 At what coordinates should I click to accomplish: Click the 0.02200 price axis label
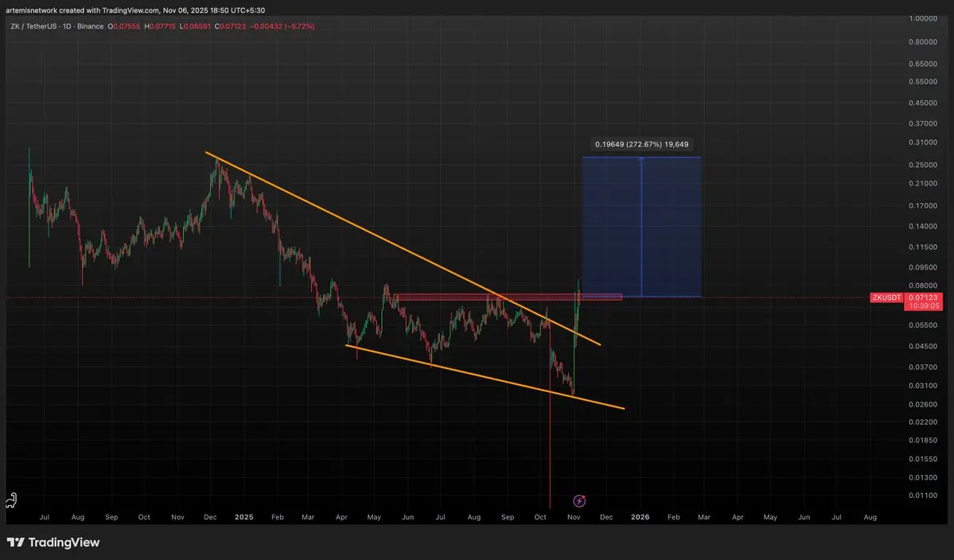[923, 422]
